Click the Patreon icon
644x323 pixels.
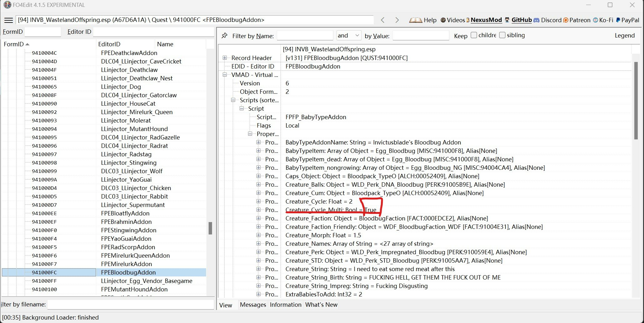566,20
